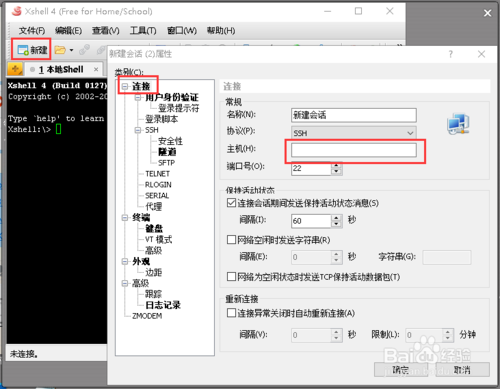Screen dimensions: 500x389
Task: Enable TCP keep-alive packets checkbox
Action: tap(231, 277)
